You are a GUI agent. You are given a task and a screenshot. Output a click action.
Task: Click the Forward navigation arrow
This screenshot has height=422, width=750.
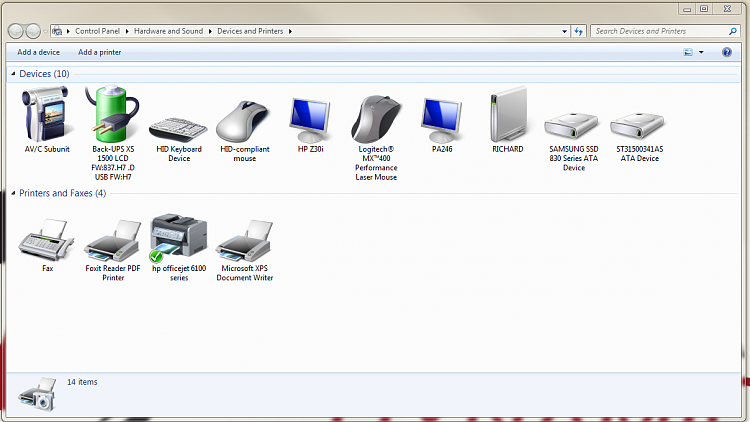point(33,31)
